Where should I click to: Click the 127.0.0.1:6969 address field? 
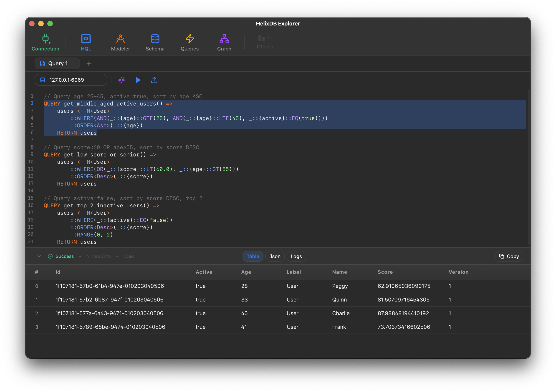pos(70,80)
